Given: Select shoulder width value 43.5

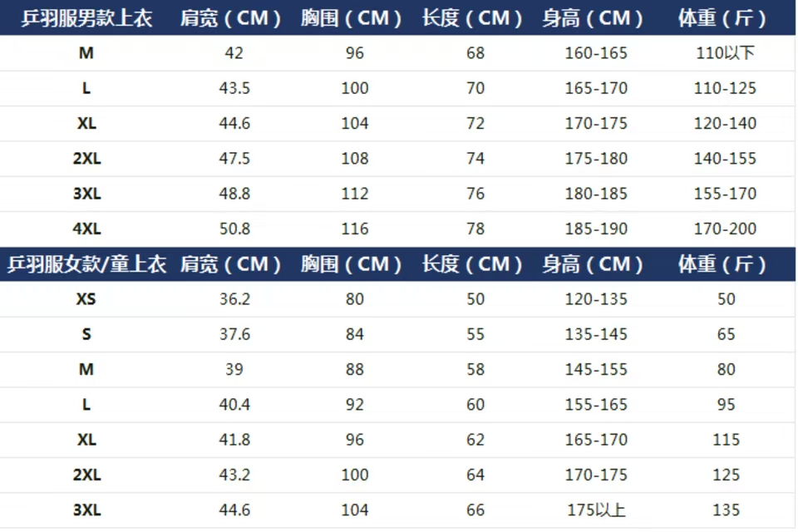Looking at the screenshot, I should click(234, 88).
